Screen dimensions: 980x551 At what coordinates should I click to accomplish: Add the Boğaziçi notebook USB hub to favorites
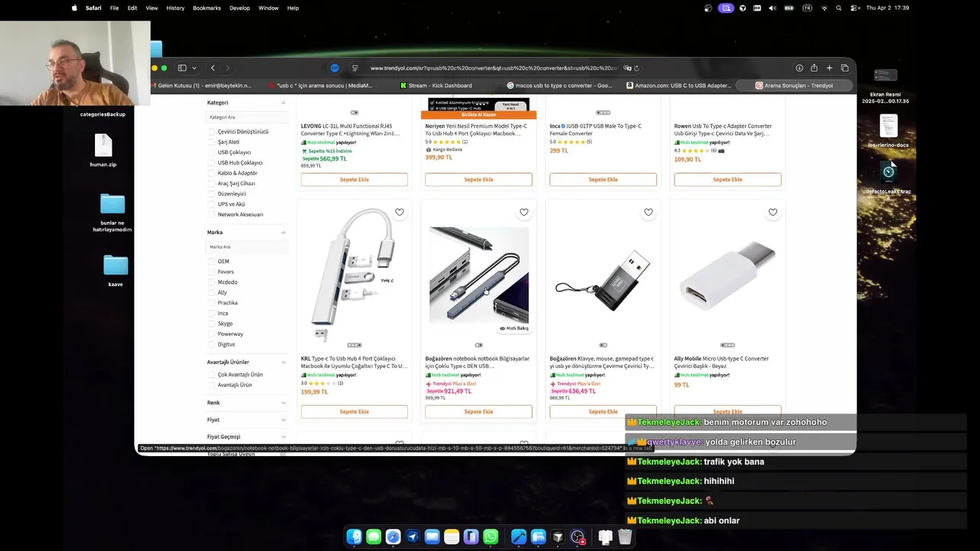(524, 212)
